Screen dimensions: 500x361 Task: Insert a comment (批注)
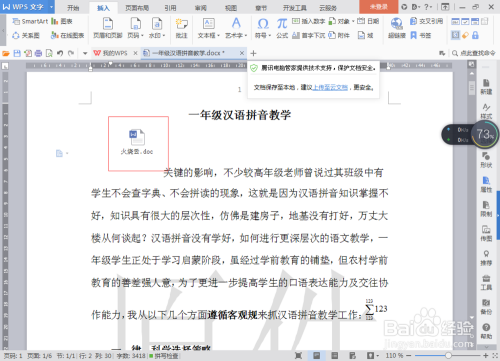(182, 28)
